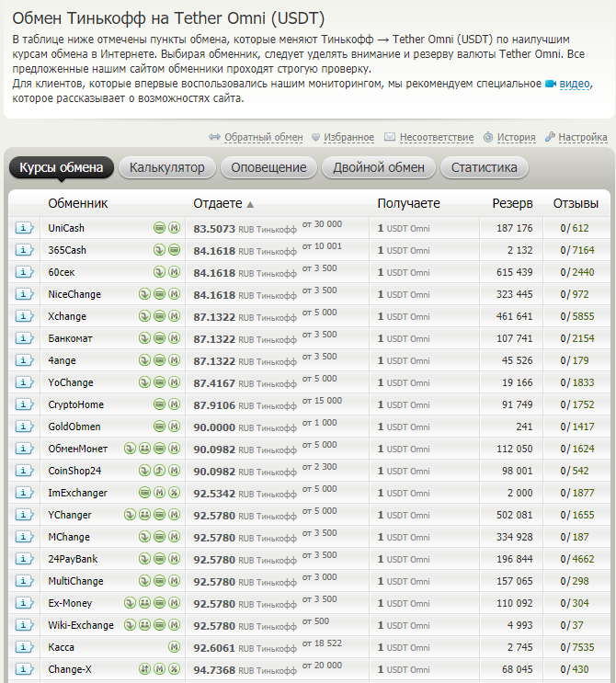
Task: Open info icon for NiceChange row
Action: (x=25, y=294)
